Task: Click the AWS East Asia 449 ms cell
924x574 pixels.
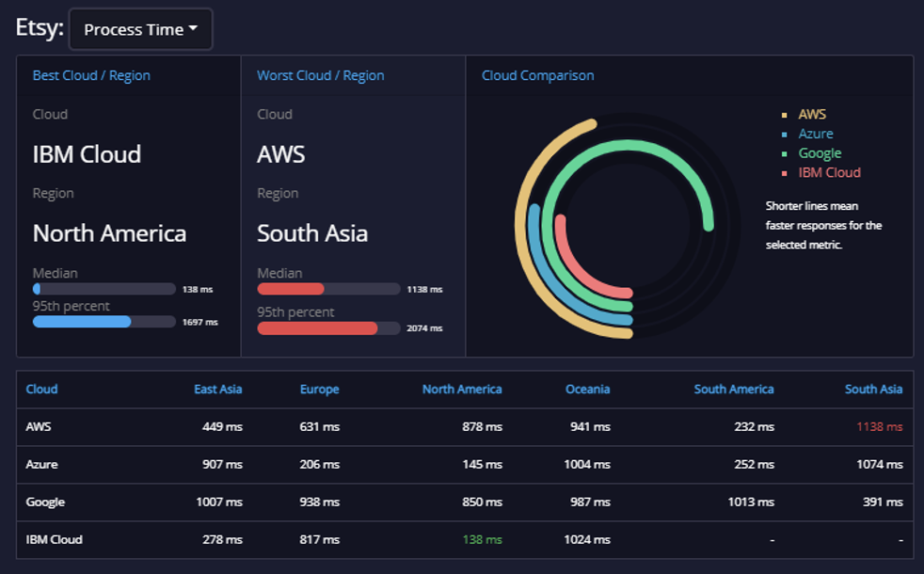Action: [x=222, y=426]
